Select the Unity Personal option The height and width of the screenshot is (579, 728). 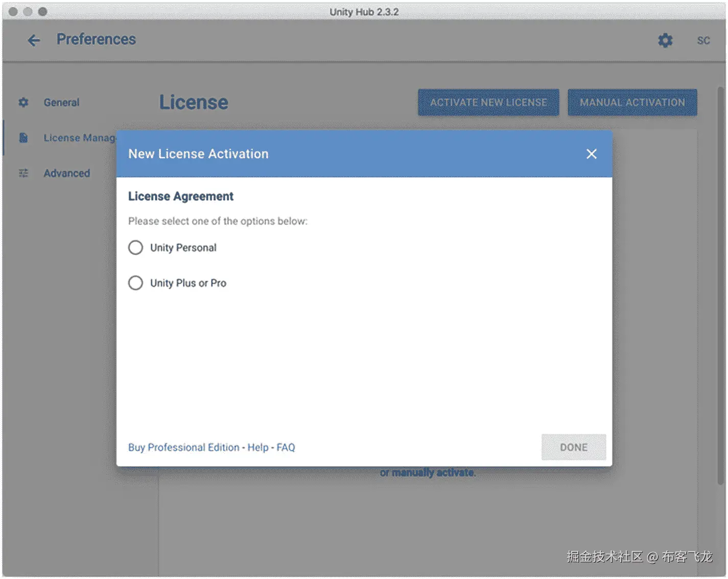[x=135, y=248]
